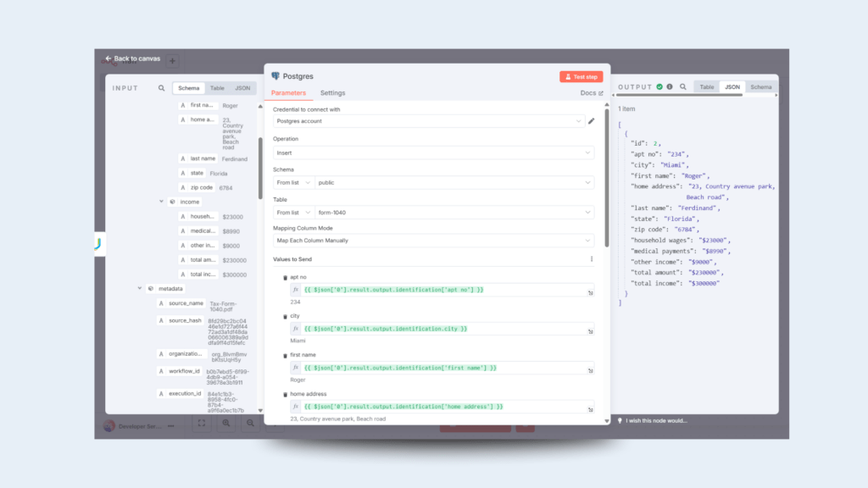Collapse the 'income' tree node
868x488 pixels.
[161, 202]
